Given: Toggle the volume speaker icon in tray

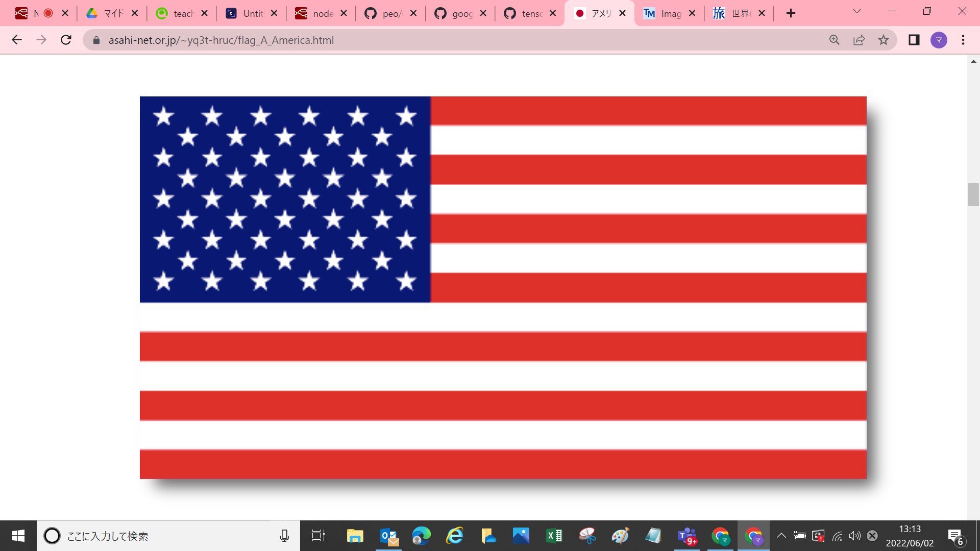Looking at the screenshot, I should tap(854, 536).
